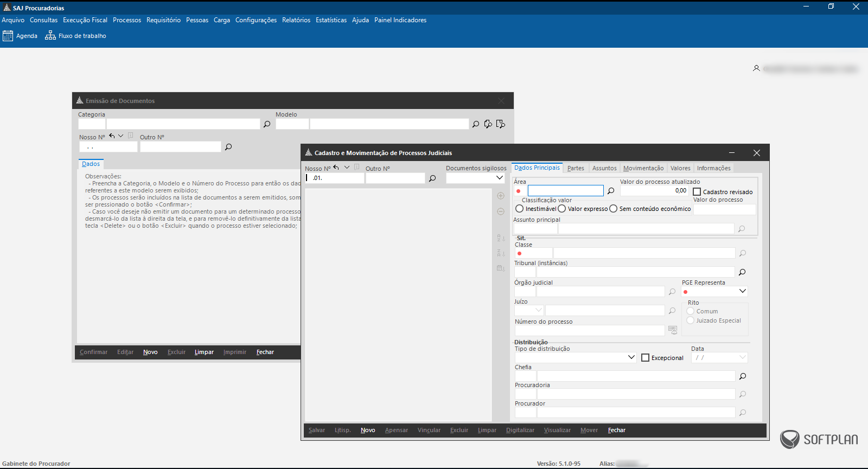Expand the Tipo de distribuição combo box
Screen dimensions: 868x469
[631, 357]
